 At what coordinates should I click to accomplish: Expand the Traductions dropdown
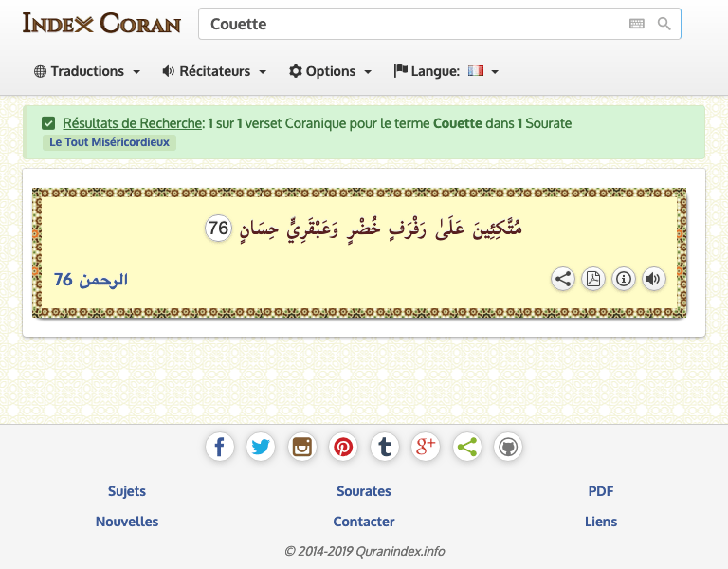coord(87,71)
